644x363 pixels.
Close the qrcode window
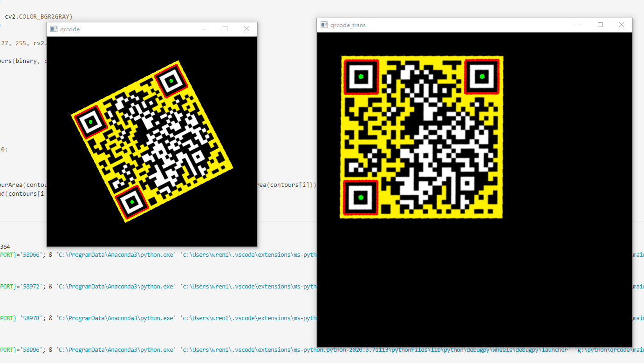click(x=247, y=29)
